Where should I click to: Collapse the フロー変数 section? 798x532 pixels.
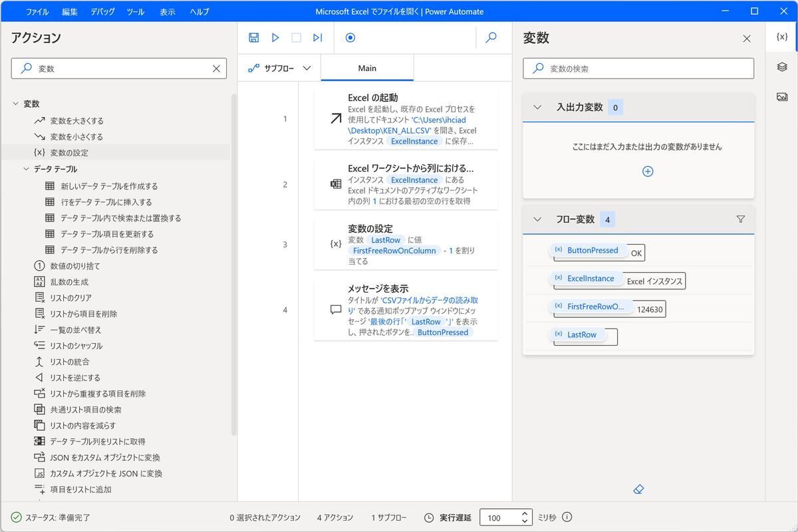pos(538,219)
